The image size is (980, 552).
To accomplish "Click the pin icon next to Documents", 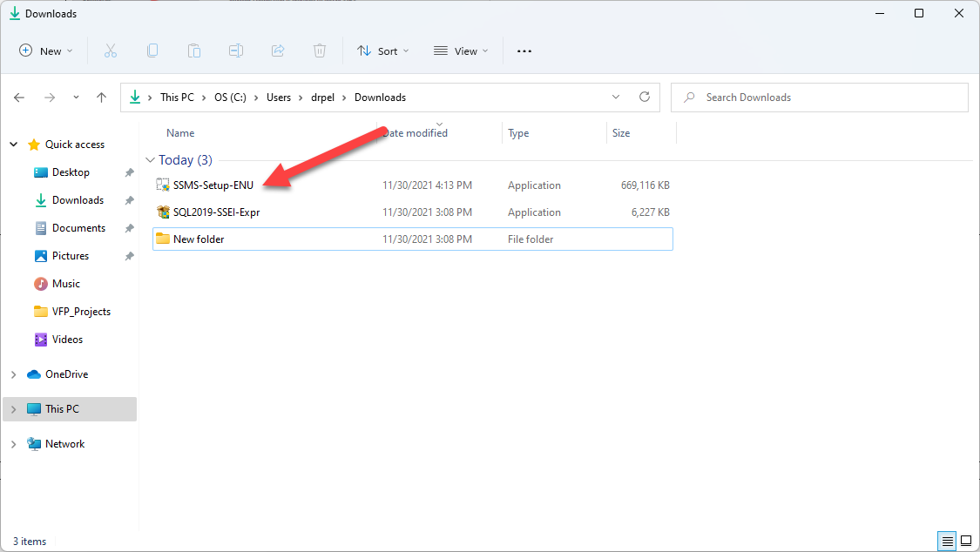I will click(x=130, y=228).
